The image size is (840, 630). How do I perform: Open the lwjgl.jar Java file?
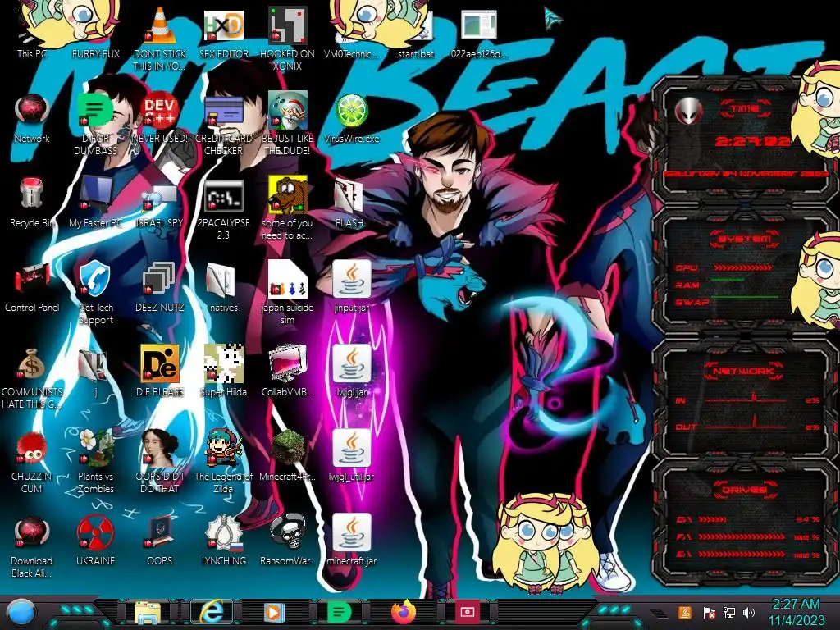351,372
